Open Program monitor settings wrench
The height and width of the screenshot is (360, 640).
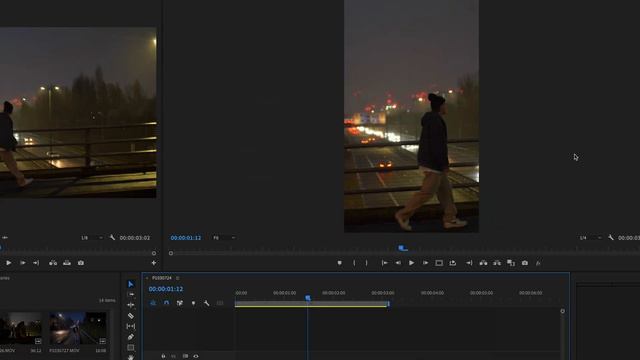611,238
